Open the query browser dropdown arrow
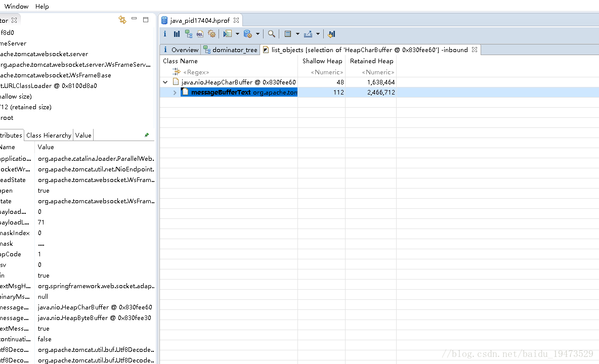 pos(258,34)
